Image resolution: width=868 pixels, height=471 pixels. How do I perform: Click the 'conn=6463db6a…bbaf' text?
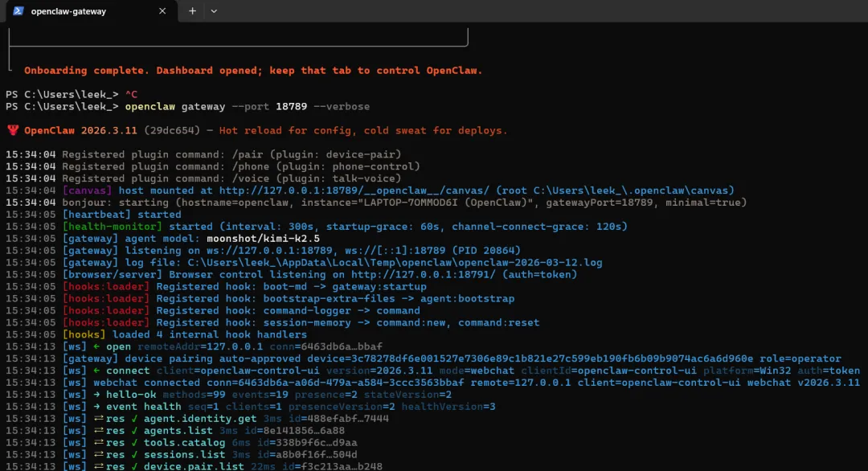(x=326, y=347)
